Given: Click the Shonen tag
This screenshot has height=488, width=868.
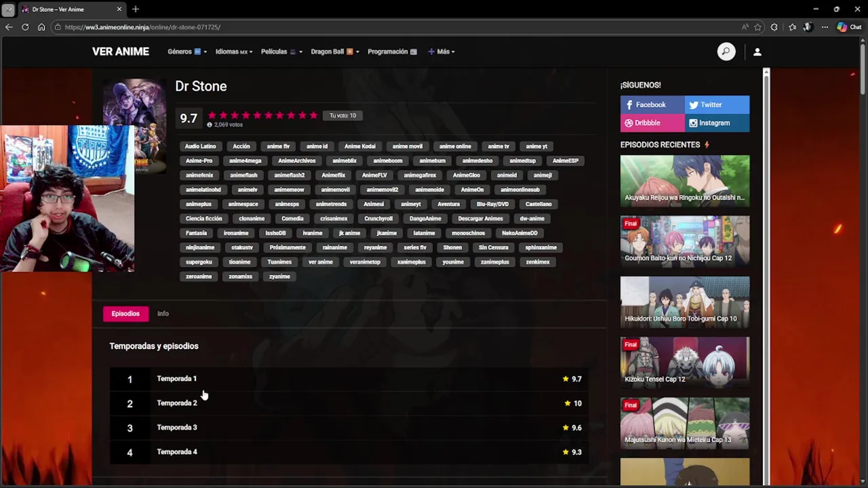Looking at the screenshot, I should [452, 247].
